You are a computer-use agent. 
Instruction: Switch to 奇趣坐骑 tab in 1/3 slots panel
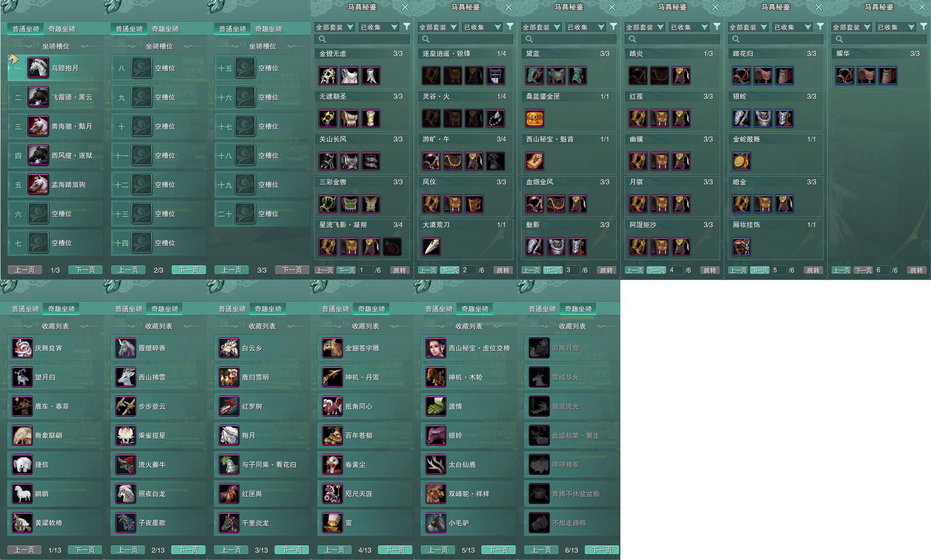(x=62, y=29)
